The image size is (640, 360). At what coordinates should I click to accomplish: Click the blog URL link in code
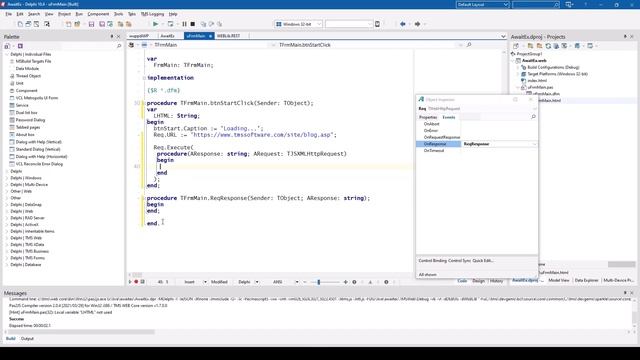[x=263, y=135]
